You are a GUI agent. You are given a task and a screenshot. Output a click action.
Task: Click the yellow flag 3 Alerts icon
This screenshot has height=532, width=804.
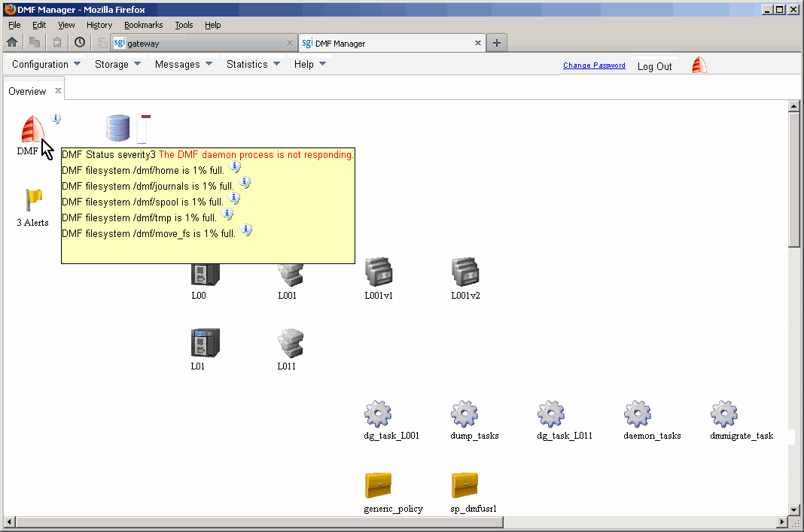[33, 200]
